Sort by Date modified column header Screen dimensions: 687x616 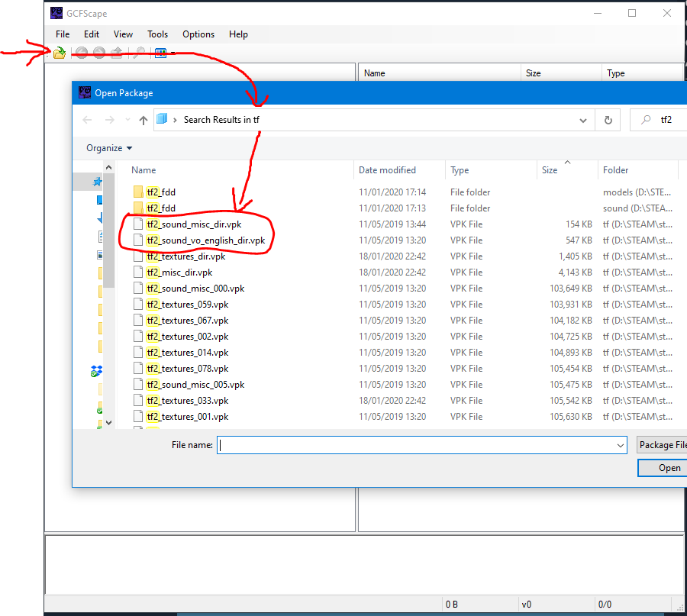coord(399,170)
